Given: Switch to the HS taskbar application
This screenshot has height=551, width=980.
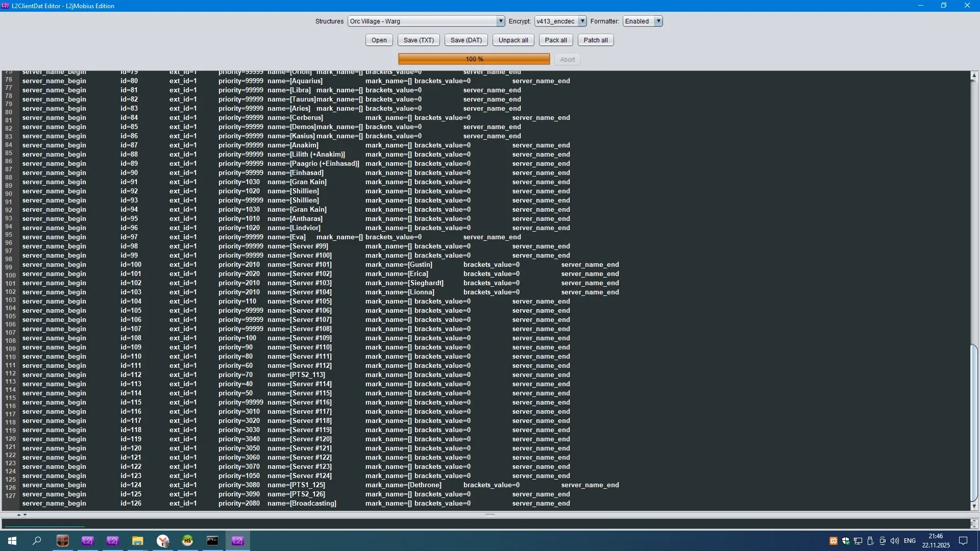Looking at the screenshot, I should click(x=187, y=541).
